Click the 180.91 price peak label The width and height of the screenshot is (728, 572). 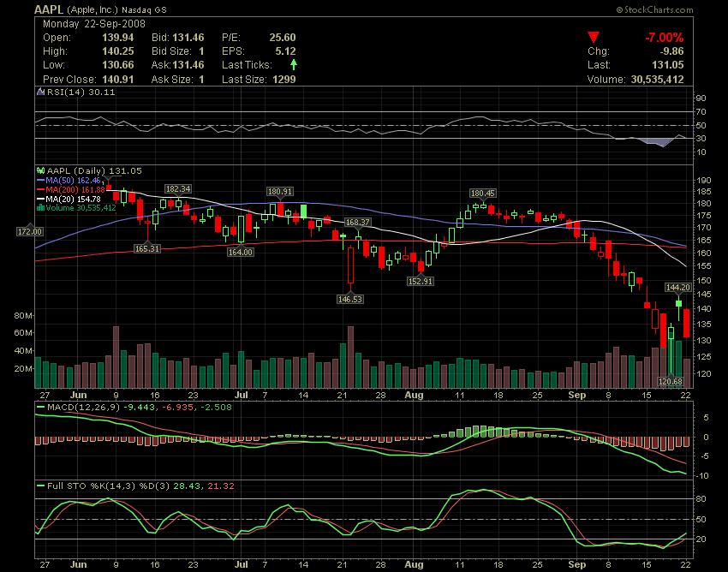(280, 191)
